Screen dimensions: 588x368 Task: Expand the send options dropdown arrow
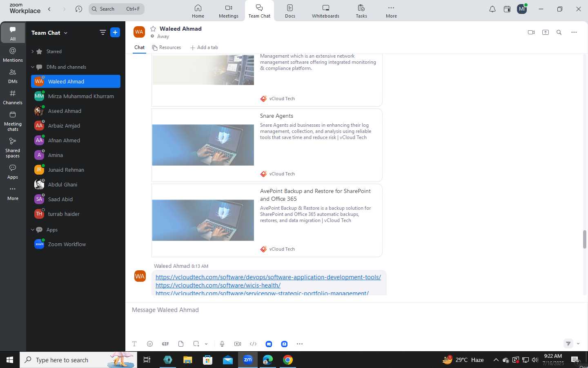(578, 343)
